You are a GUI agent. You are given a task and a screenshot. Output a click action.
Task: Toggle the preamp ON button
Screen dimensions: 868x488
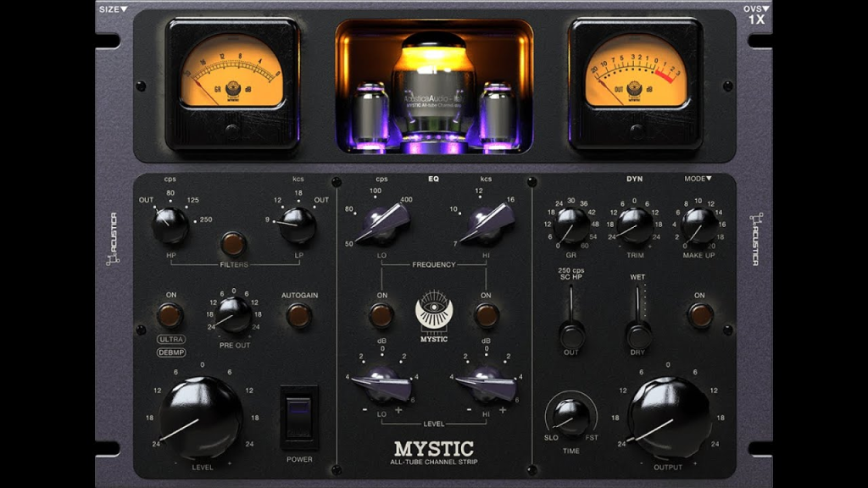(170, 315)
